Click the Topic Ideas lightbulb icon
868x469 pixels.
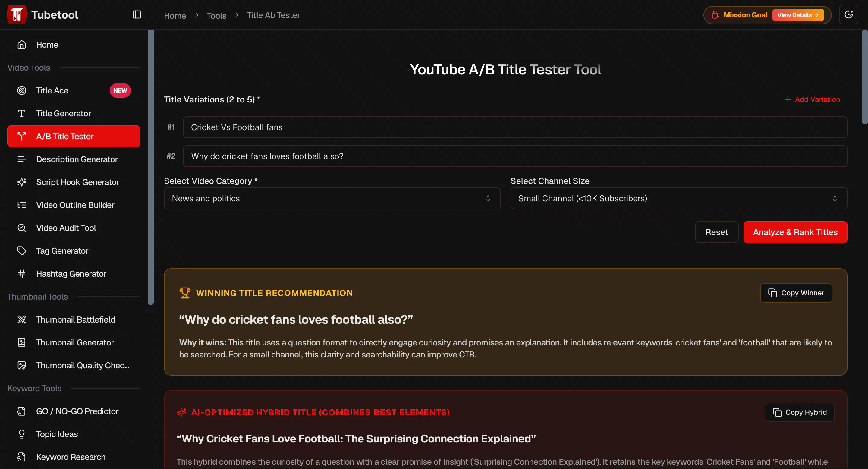click(22, 434)
